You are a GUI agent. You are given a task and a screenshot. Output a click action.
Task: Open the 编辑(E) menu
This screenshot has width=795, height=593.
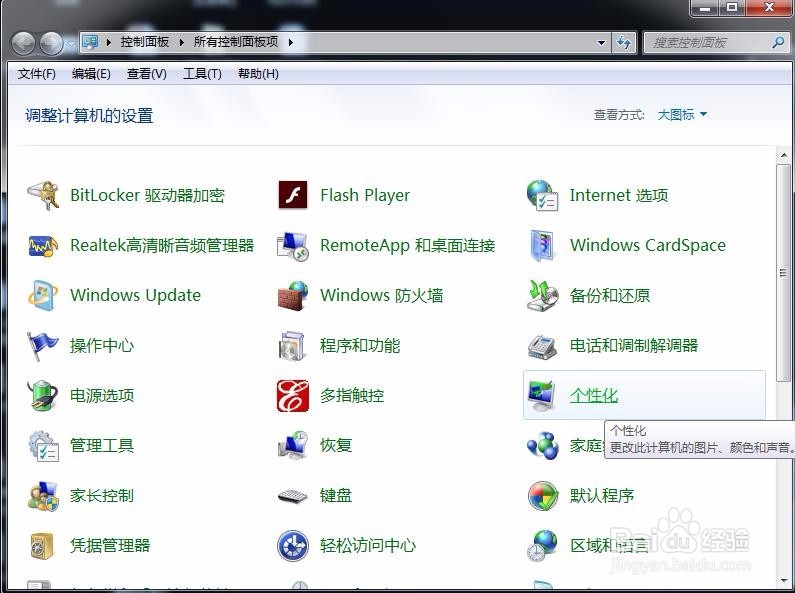click(91, 74)
